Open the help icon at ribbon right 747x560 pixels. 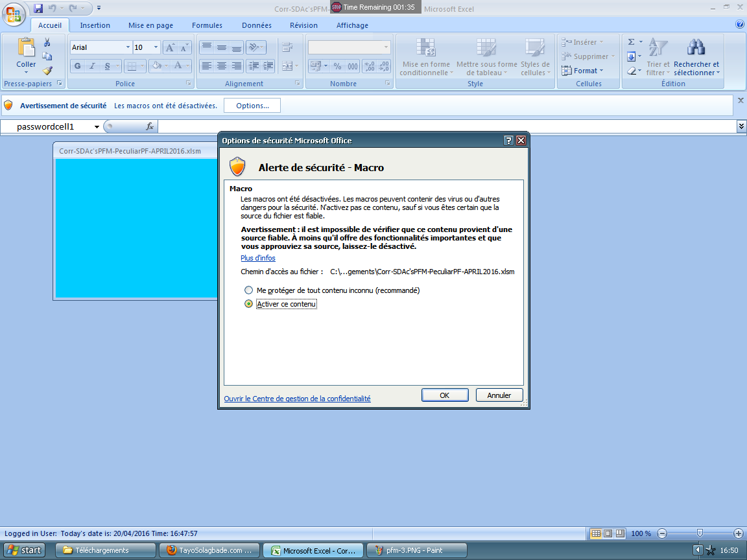[x=740, y=24]
